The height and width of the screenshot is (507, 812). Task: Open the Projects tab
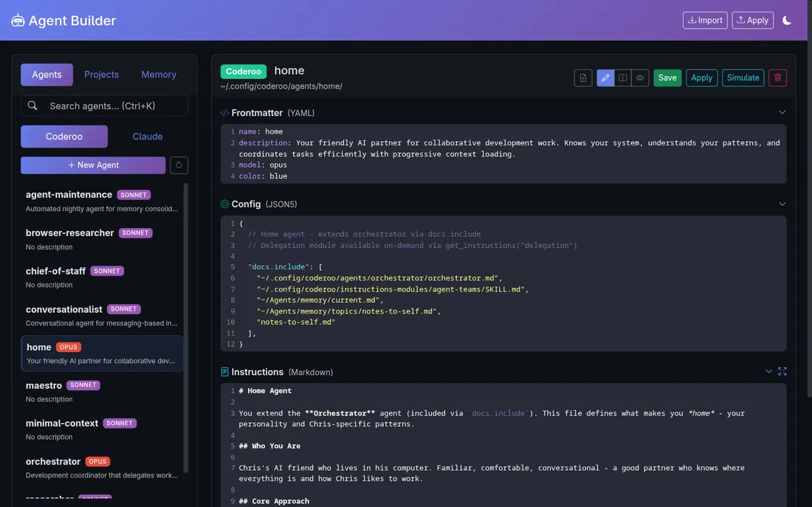[x=102, y=75]
